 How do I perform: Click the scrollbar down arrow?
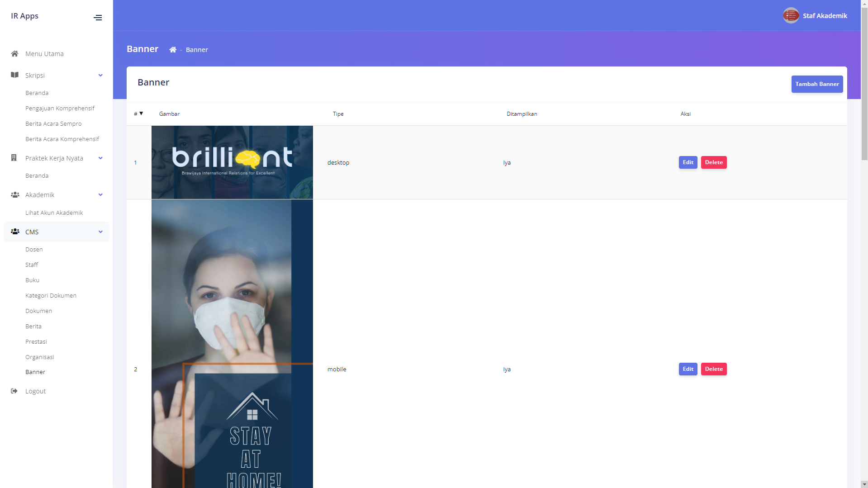coord(864,484)
